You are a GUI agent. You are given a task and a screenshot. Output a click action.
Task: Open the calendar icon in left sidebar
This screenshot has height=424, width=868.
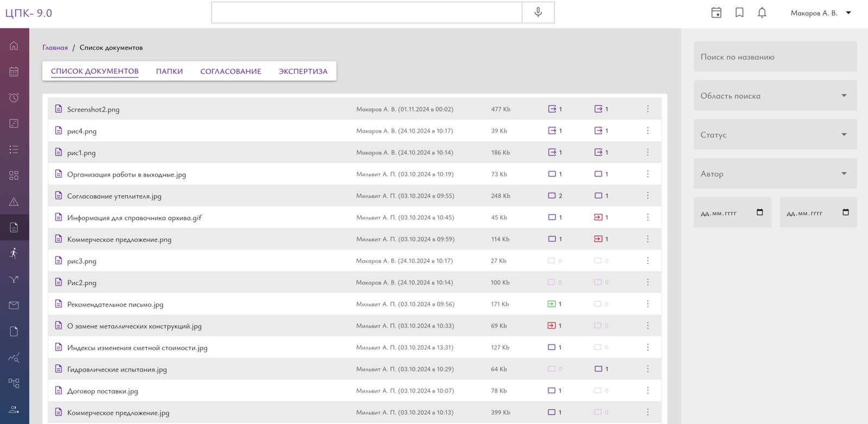coord(14,72)
